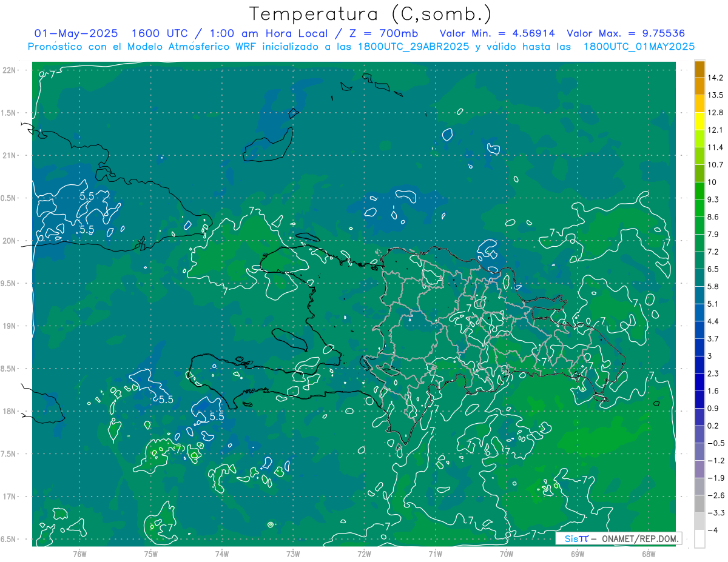Click the colorbar label '-1.9'
The width and height of the screenshot is (728, 562).
point(716,478)
